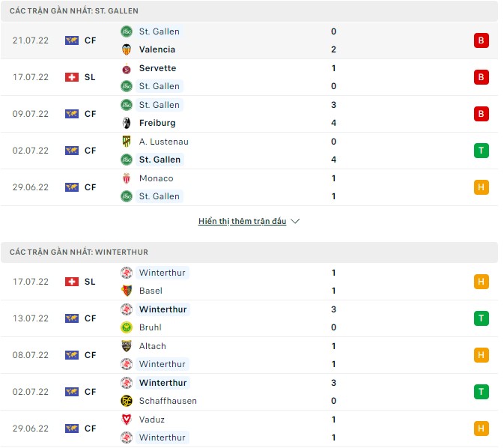Viewport: 504px width, 448px height.
Task: Click the green T badge for Bruhl match
Action: 481,318
